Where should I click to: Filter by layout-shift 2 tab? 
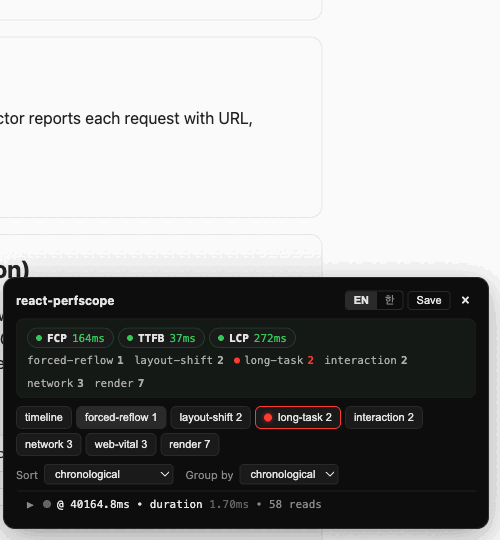pyautogui.click(x=210, y=417)
